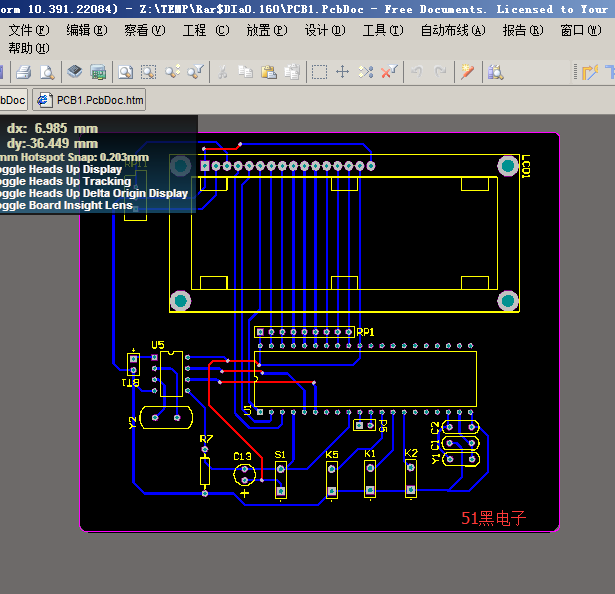Click the Cross Probe wand icon
This screenshot has width=615, height=594.
467,72
